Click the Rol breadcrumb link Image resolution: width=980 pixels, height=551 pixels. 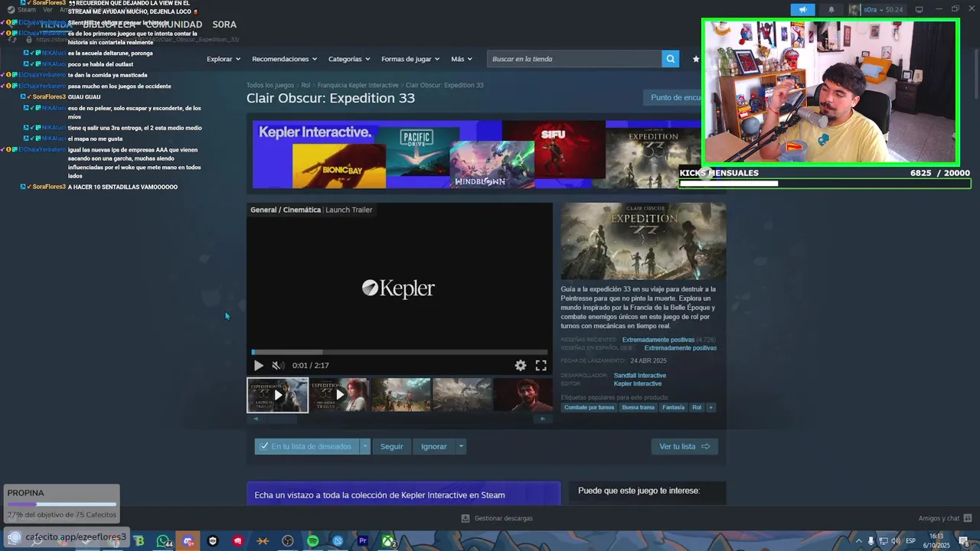305,85
